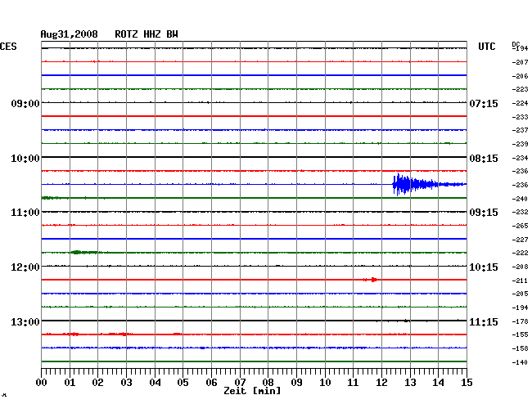Select the 09:00 local time label
Viewport: 532px width, 404px height.
pyautogui.click(x=25, y=103)
